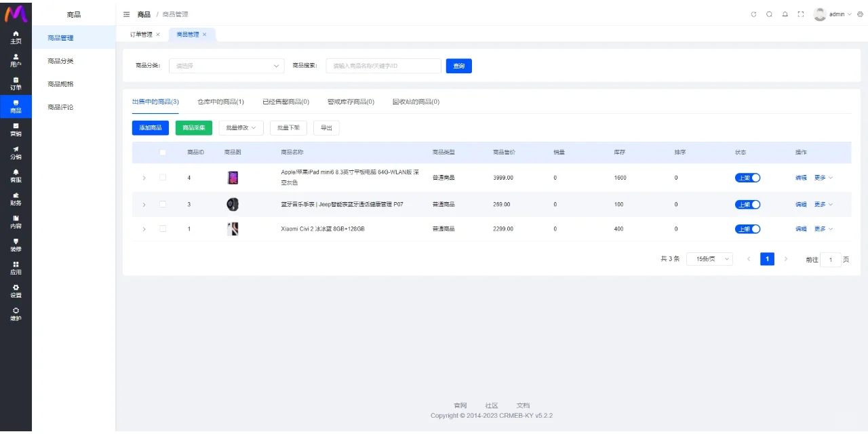
Task: Open the 订单 (Orders) sidebar icon
Action: click(x=16, y=83)
